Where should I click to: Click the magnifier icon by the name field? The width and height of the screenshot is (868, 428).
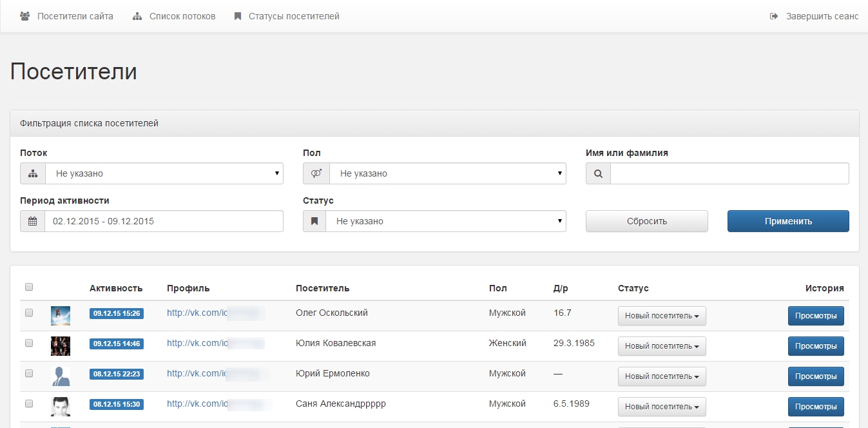click(x=598, y=173)
